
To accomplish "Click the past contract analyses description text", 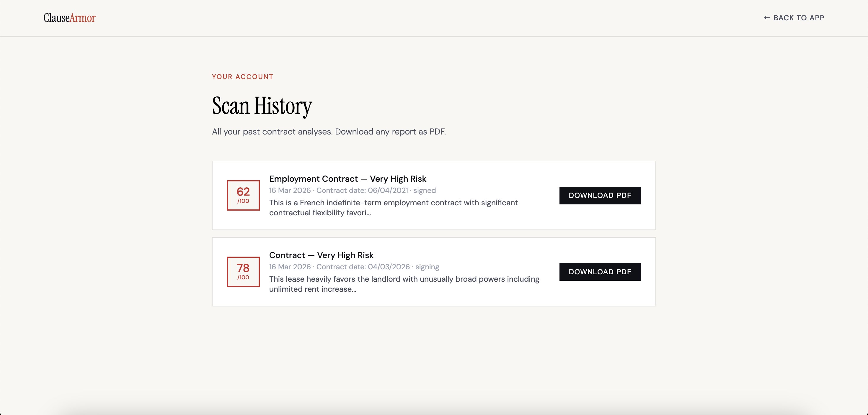I will pos(329,132).
